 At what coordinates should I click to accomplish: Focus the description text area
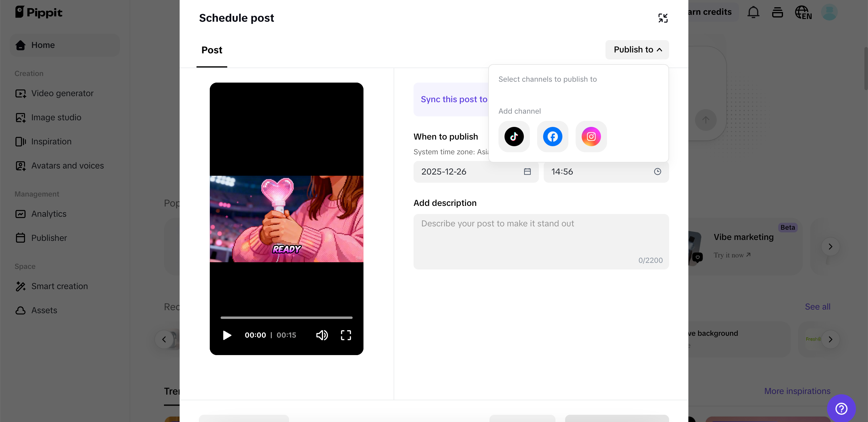[x=540, y=241]
